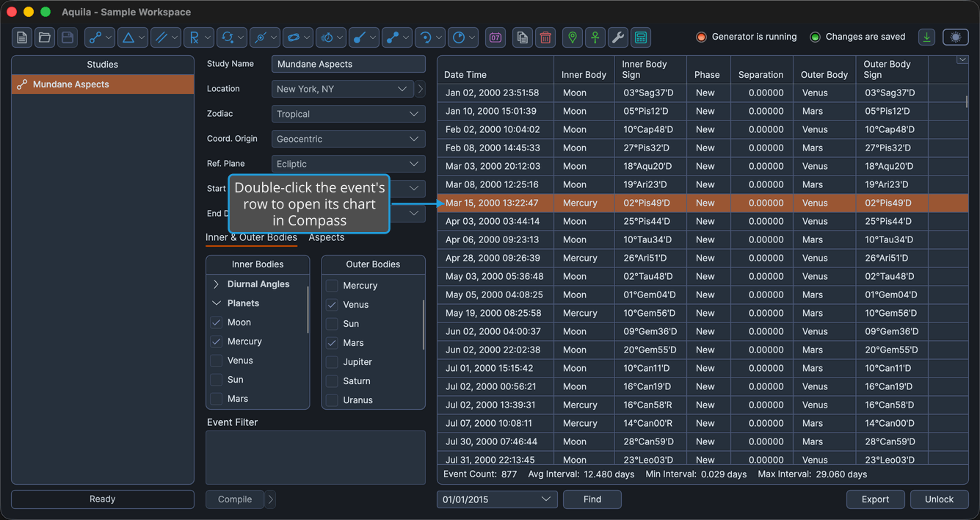Select Mundane Aspects in Studies list
The height and width of the screenshot is (520, 980).
click(103, 84)
